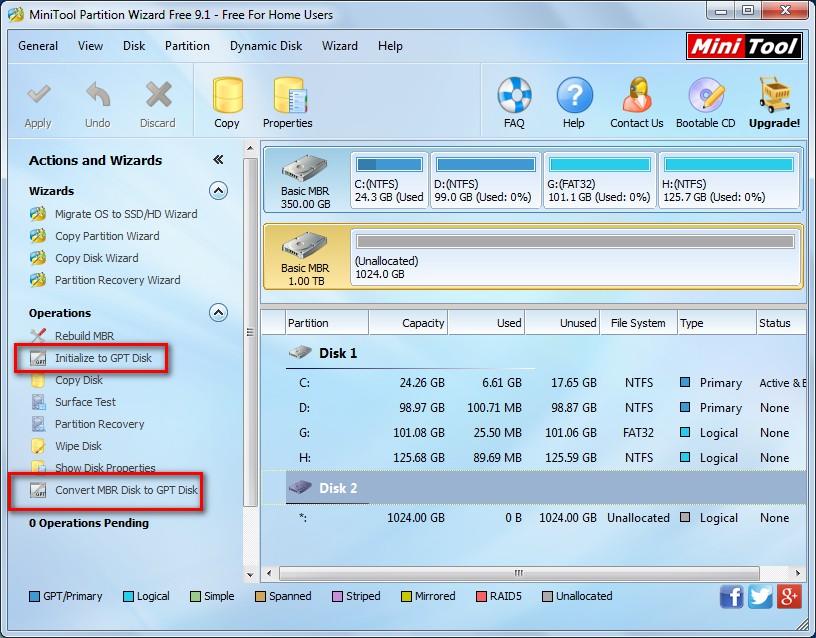Open the Wizard menu
Screen dimensions: 816x638
(340, 46)
